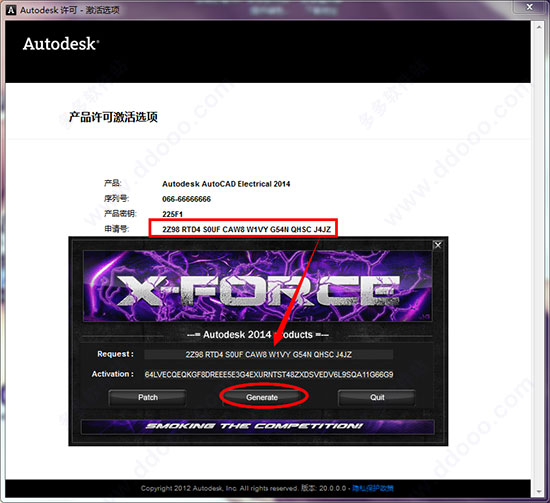This screenshot has width=550, height=503.
Task: Click the product key 225F1
Action: 172,214
